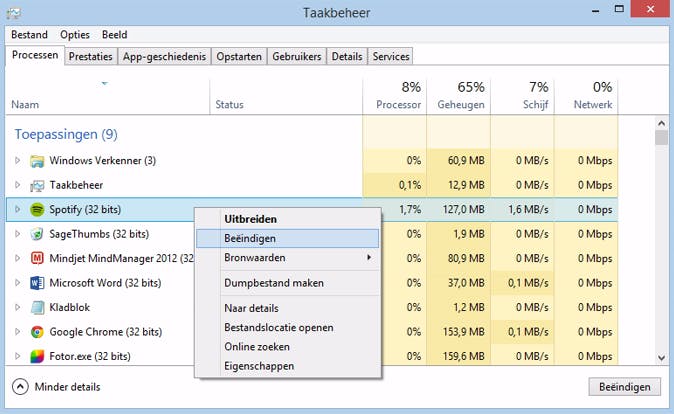The image size is (674, 414).
Task: Expand the SageThumbs (32 bits) row
Action: (x=17, y=234)
